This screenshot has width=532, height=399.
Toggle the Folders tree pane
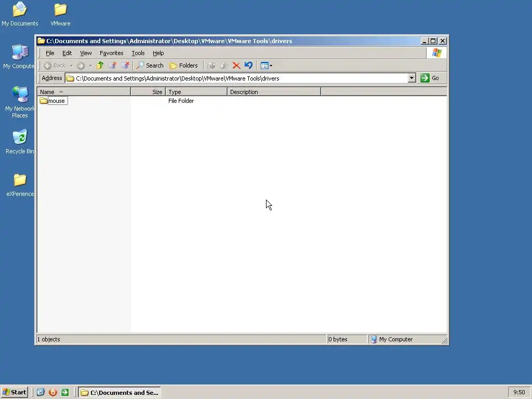(183, 65)
